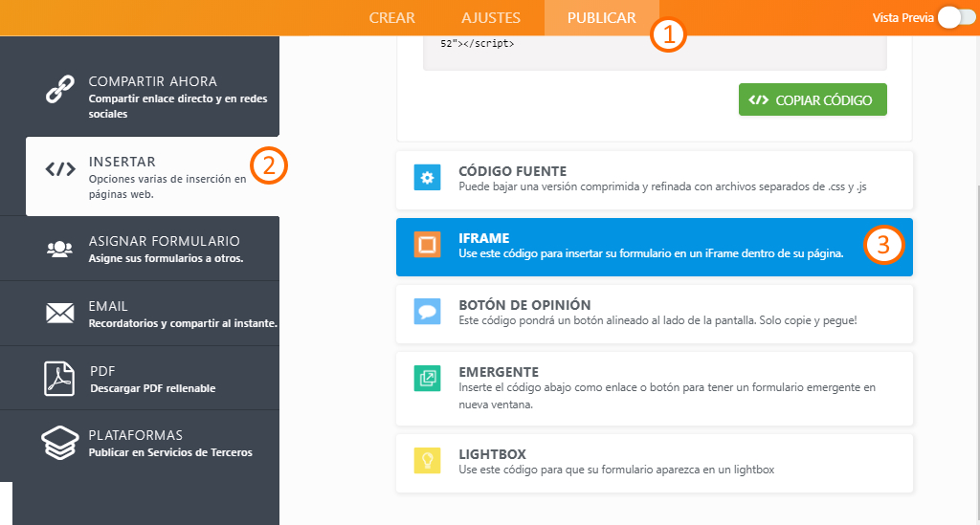Expand the EMERGENTE option
The image size is (980, 525).
pos(655,388)
